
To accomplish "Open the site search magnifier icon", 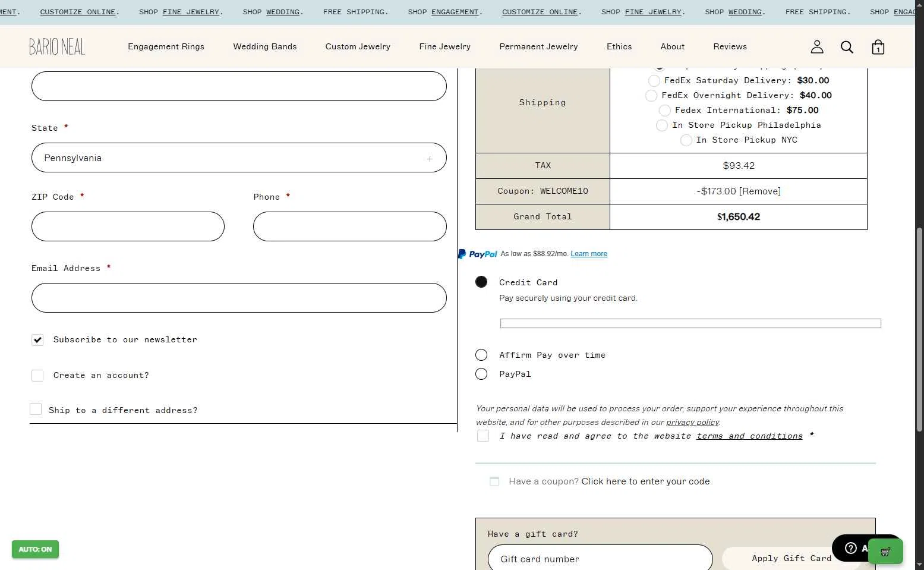I will tap(847, 47).
